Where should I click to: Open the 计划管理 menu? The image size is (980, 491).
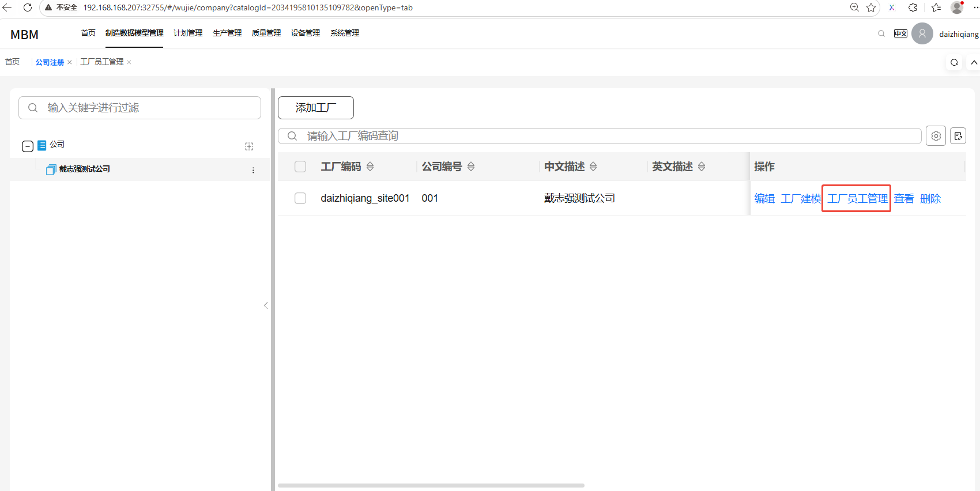pos(188,33)
